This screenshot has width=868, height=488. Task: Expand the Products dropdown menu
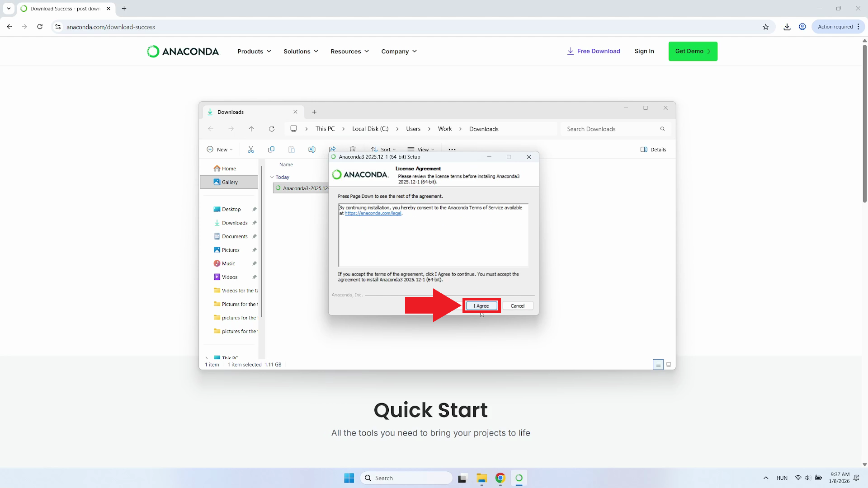point(254,52)
